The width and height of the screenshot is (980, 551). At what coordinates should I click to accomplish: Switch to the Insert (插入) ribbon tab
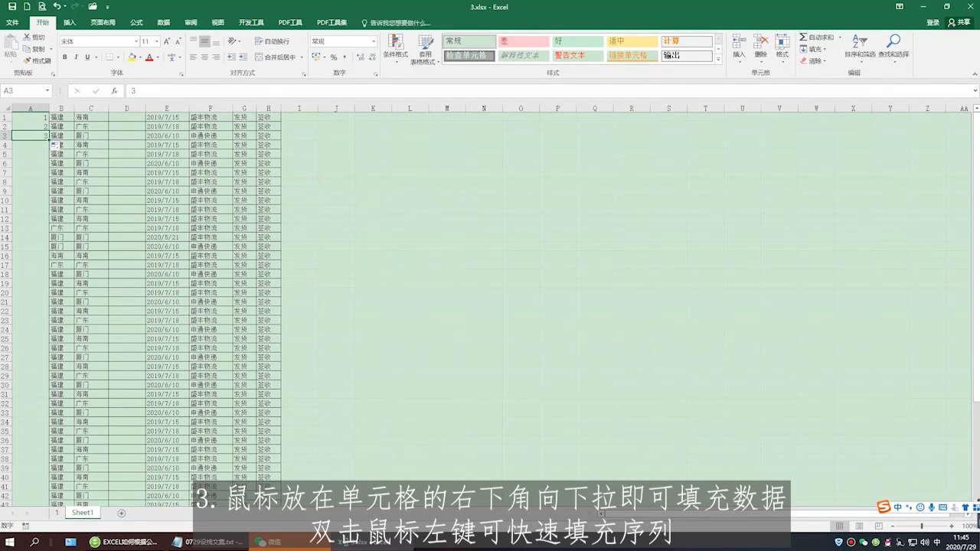click(x=70, y=23)
